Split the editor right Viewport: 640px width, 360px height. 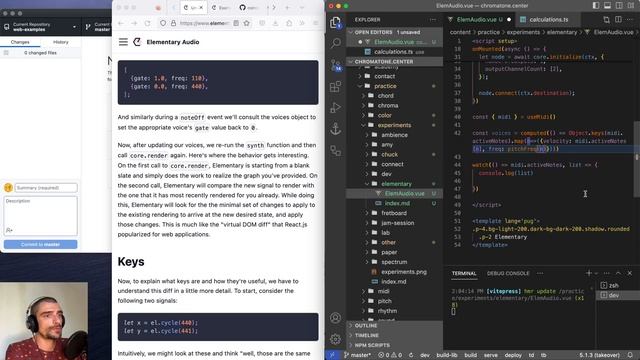coord(618,19)
